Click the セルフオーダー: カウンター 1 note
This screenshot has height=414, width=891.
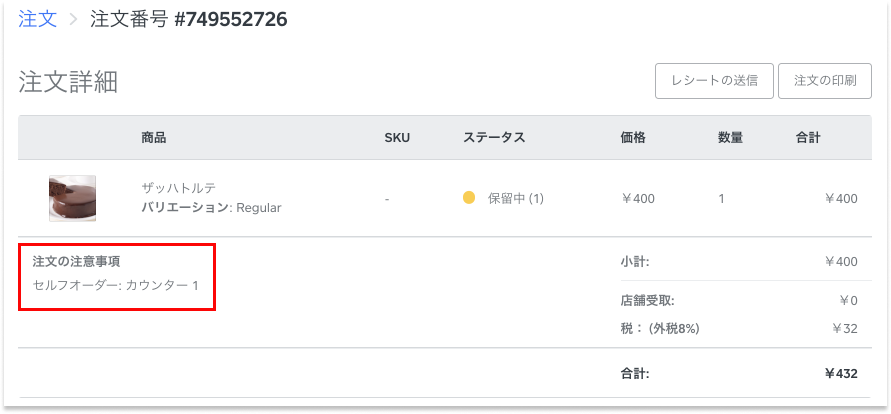(x=116, y=286)
